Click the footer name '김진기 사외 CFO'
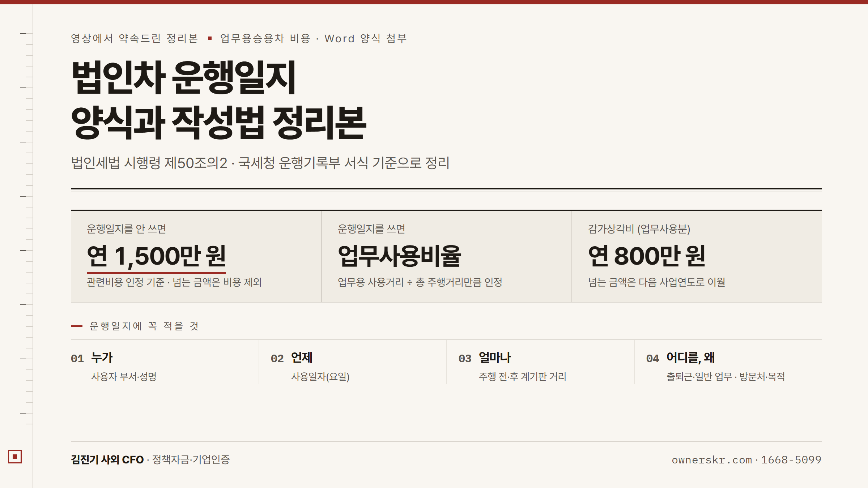This screenshot has width=868, height=488. (107, 460)
